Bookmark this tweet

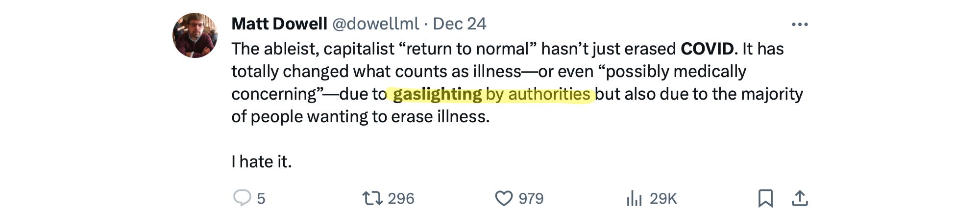coord(765,198)
